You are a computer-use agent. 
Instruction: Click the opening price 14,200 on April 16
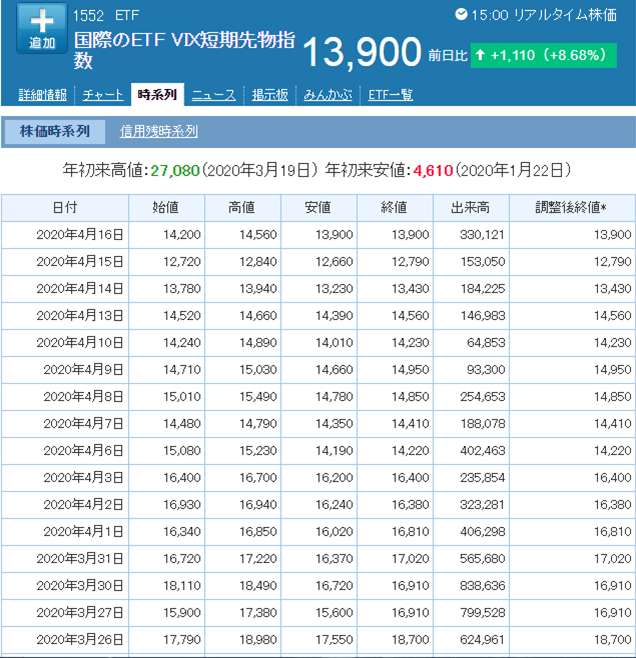click(182, 235)
